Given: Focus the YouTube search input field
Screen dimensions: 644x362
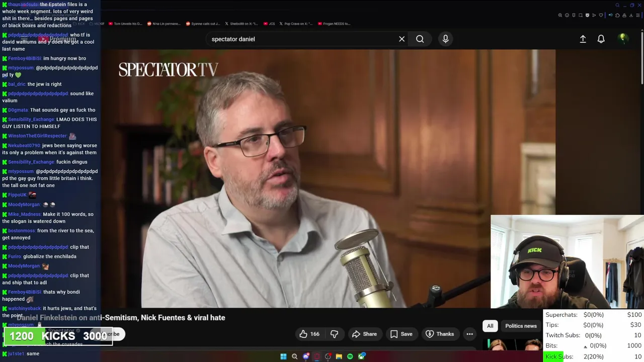Looking at the screenshot, I should pyautogui.click(x=302, y=39).
